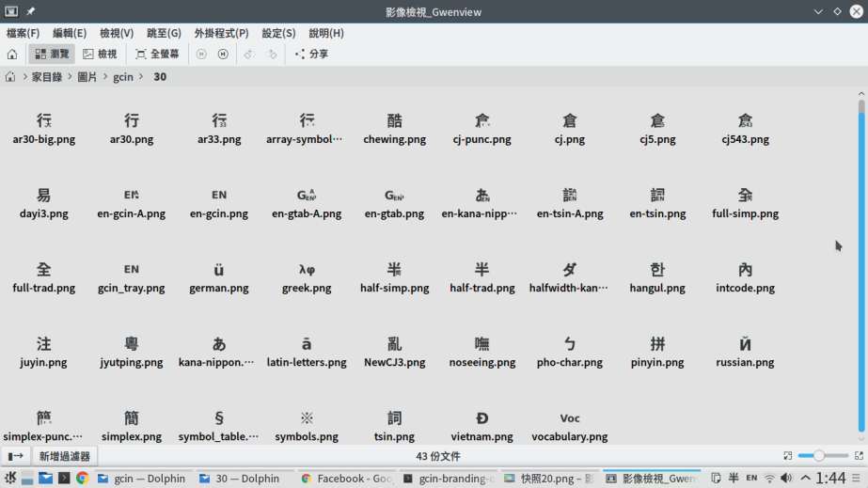The image size is (868, 488).
Task: Open the 設定(S) settings menu
Action: (x=278, y=33)
